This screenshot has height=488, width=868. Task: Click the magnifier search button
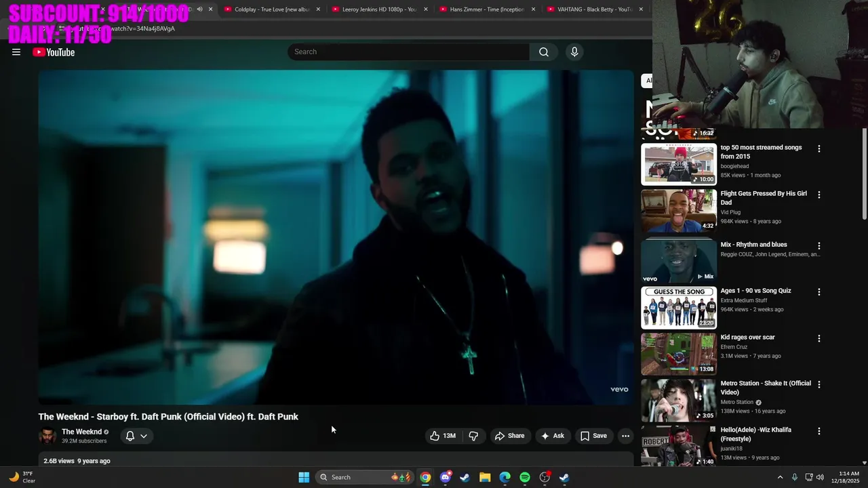(544, 52)
